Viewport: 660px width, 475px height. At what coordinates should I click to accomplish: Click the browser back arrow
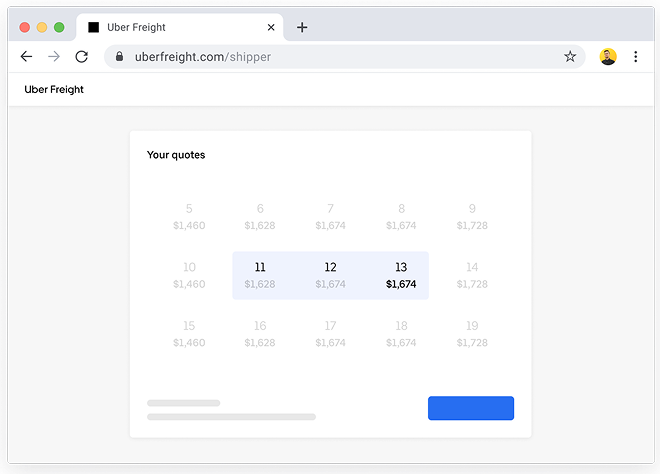(27, 57)
